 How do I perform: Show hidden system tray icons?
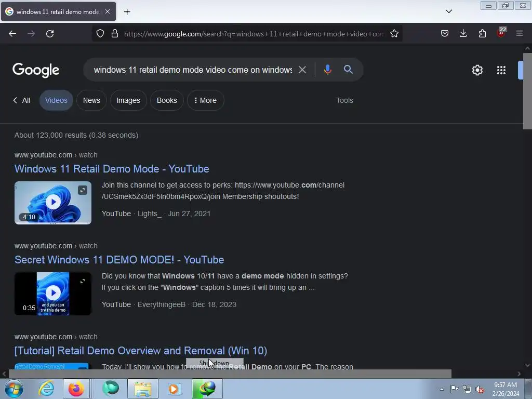(442, 389)
